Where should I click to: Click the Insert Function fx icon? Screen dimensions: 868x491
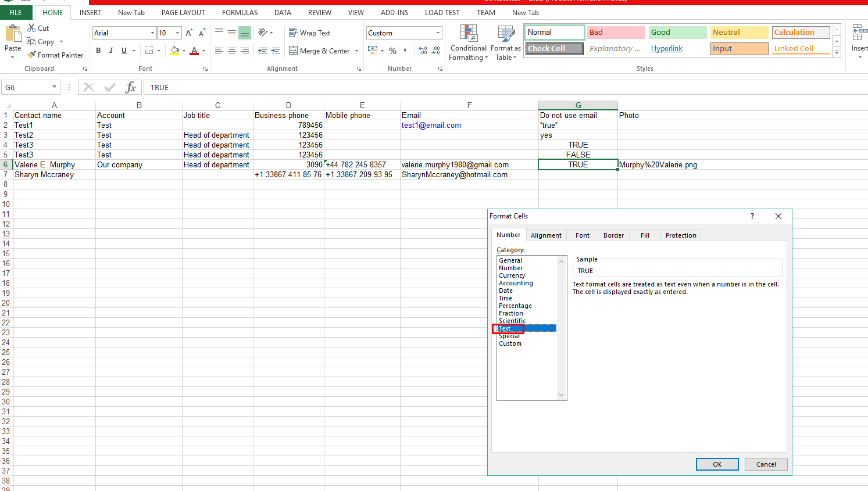tap(131, 87)
